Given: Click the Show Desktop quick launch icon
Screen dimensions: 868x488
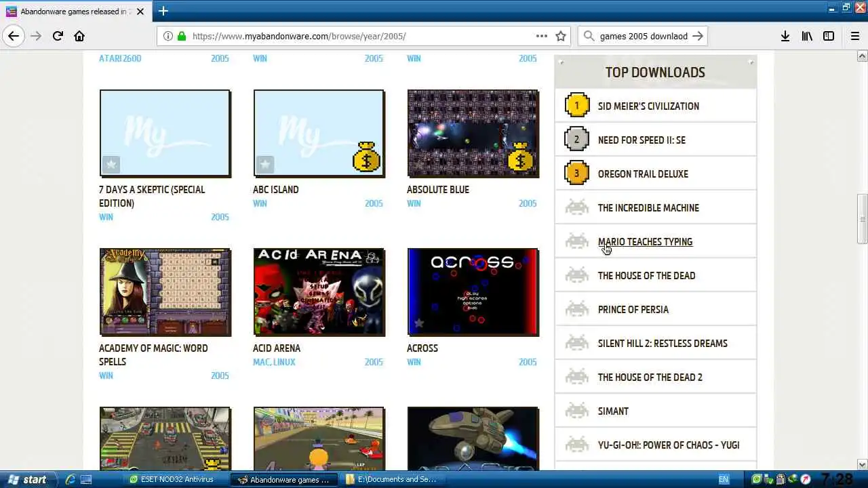Looking at the screenshot, I should 86,479.
